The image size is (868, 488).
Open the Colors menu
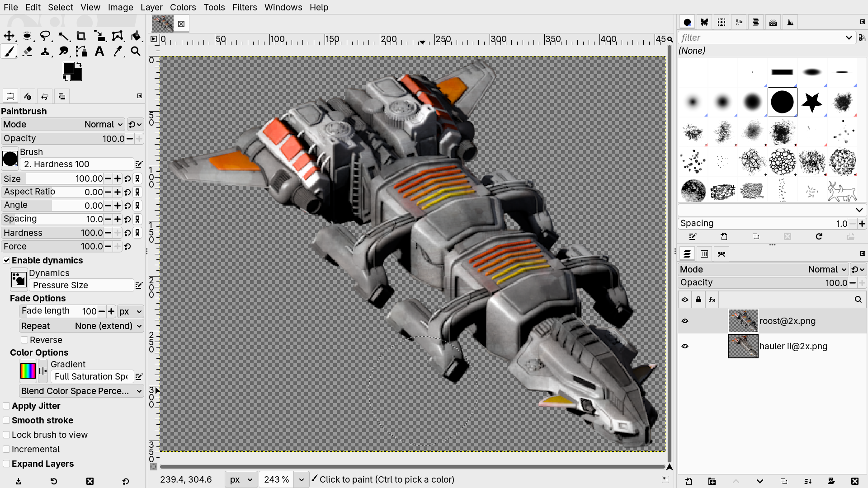coord(183,7)
